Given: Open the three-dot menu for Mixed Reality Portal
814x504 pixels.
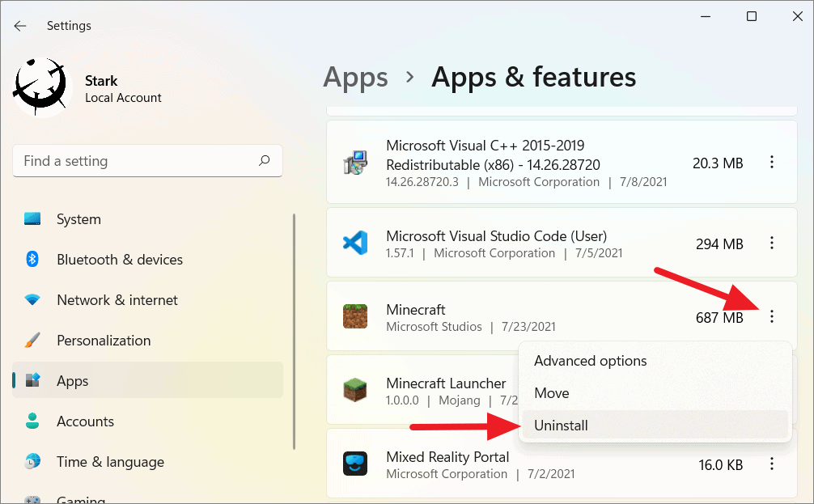Looking at the screenshot, I should click(x=772, y=464).
